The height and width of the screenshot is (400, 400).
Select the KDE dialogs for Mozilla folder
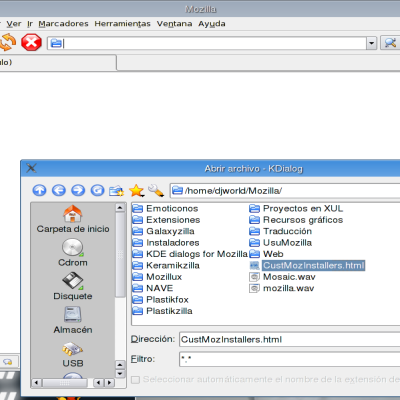pos(190,254)
